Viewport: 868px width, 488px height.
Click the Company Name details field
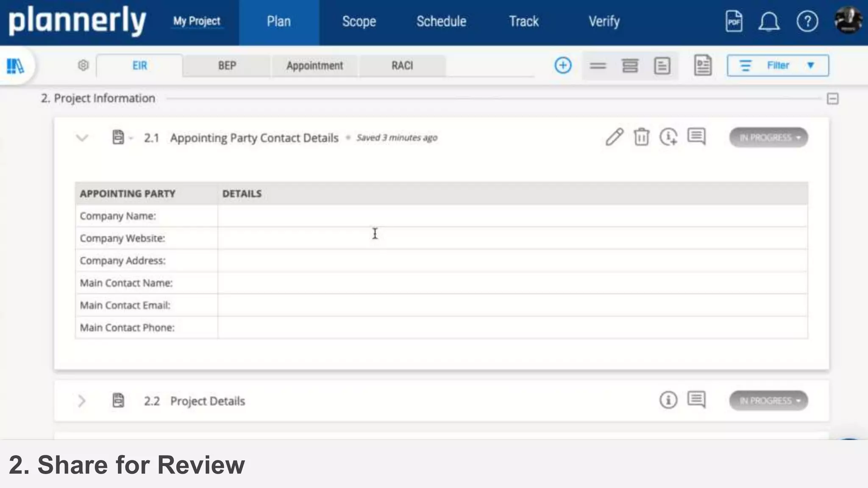512,216
